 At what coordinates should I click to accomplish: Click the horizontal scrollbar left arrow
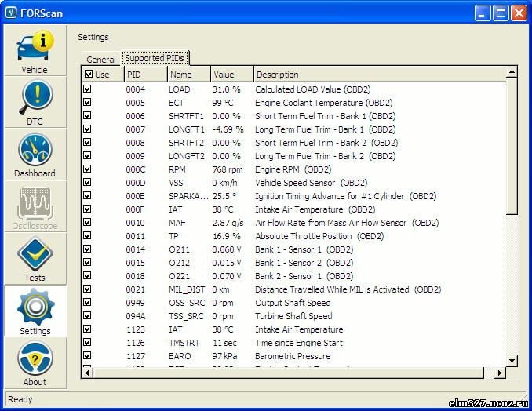tap(88, 373)
